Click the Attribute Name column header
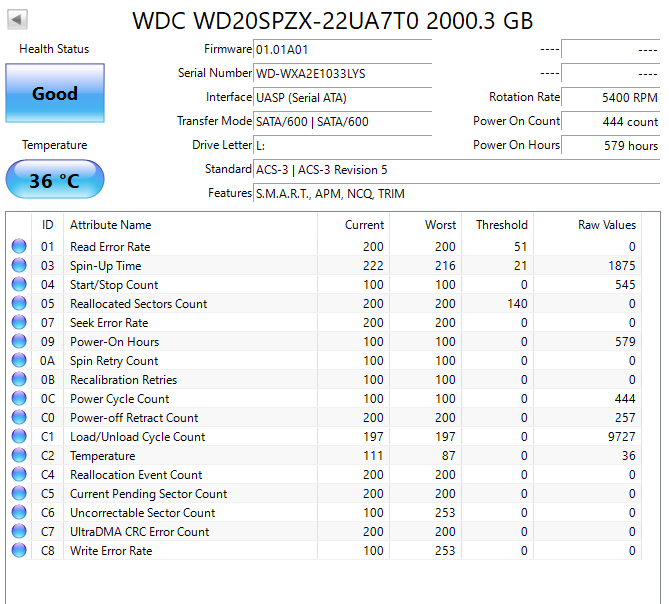 190,225
